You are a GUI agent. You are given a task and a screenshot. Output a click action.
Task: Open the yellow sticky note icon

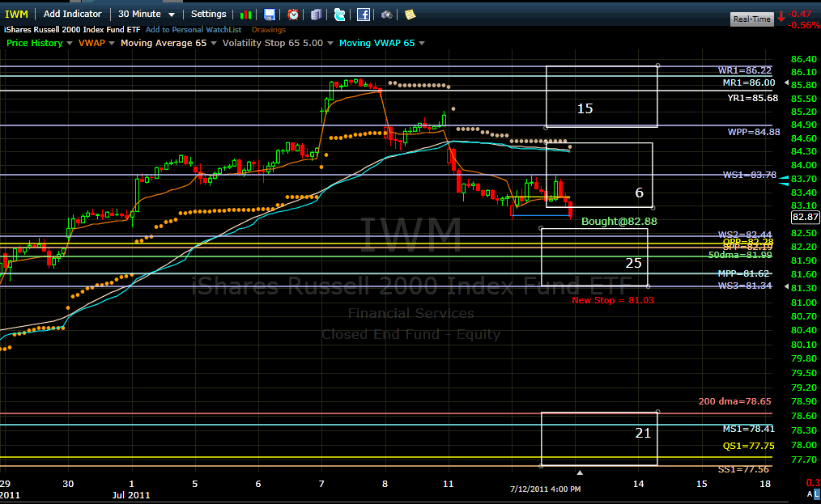[410, 15]
